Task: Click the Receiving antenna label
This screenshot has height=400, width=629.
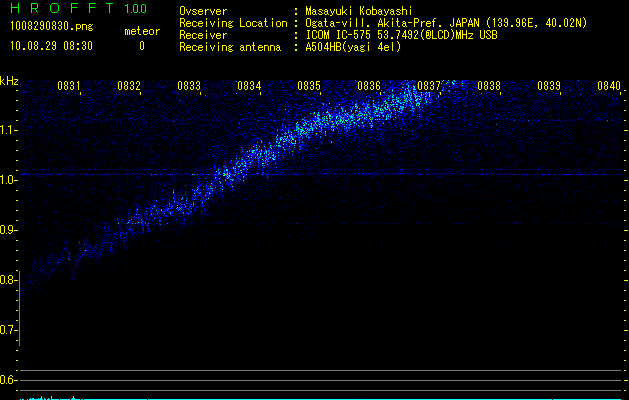Action: (x=230, y=47)
